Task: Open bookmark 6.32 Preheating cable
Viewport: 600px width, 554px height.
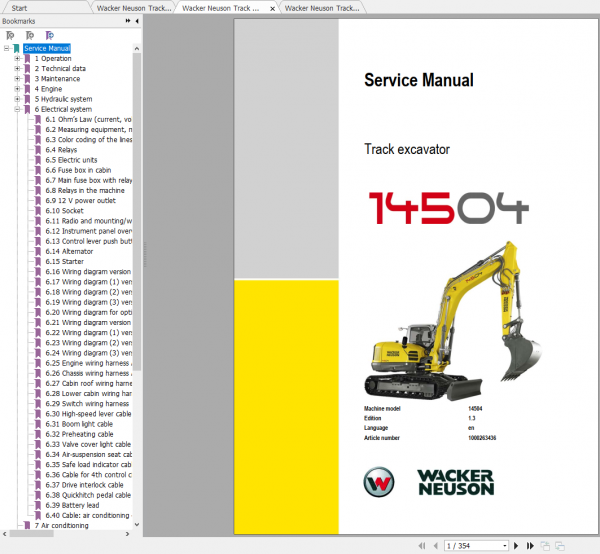Action: 79,434
